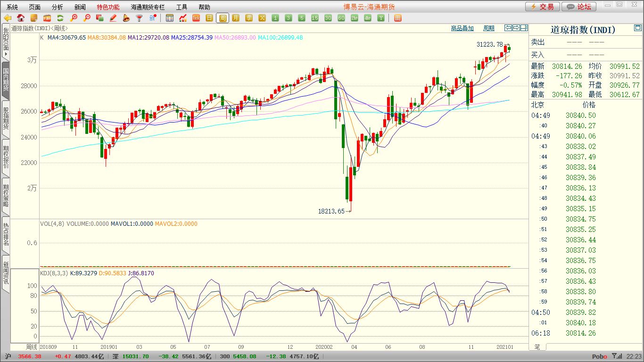Open the 海通期货专栏 menu

tap(148, 7)
